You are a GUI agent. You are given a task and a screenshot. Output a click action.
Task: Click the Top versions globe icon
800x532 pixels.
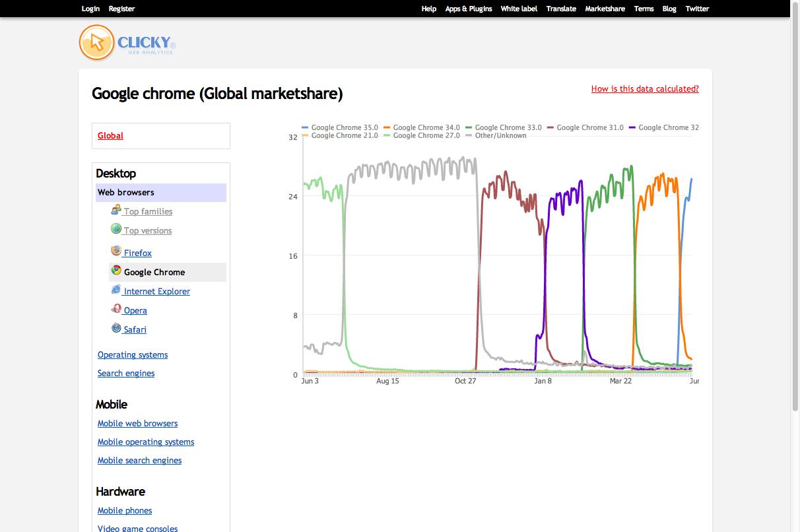116,229
